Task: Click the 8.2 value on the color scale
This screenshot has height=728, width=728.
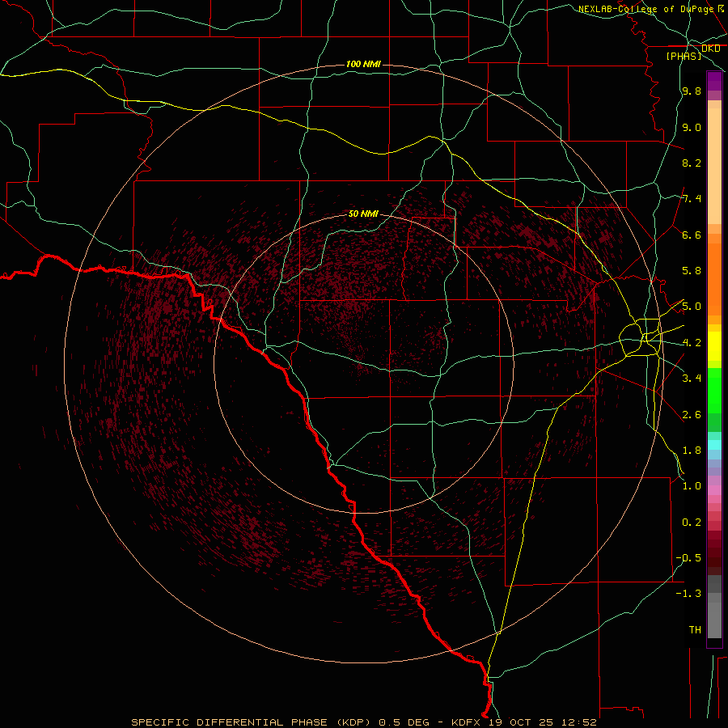Action: coord(692,163)
